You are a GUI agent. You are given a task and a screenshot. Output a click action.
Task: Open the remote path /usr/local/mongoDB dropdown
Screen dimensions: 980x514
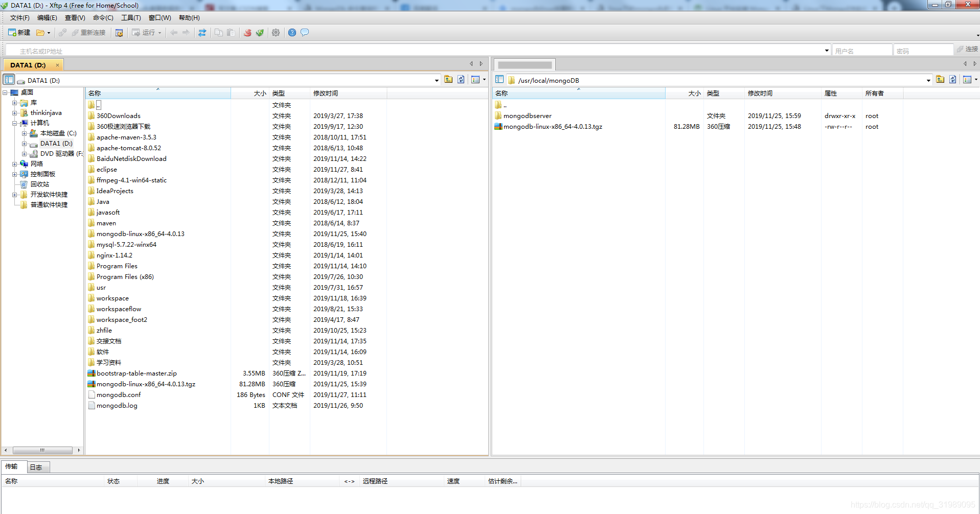[x=928, y=80]
